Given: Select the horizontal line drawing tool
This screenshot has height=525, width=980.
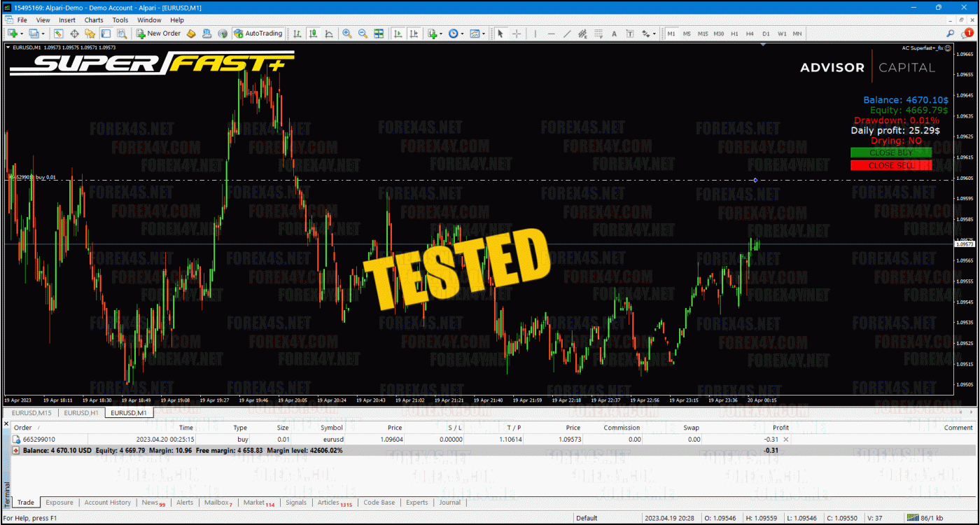Looking at the screenshot, I should click(x=551, y=33).
